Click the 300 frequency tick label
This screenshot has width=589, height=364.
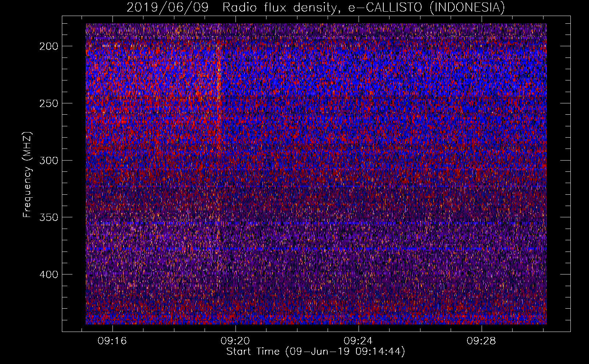(x=49, y=161)
